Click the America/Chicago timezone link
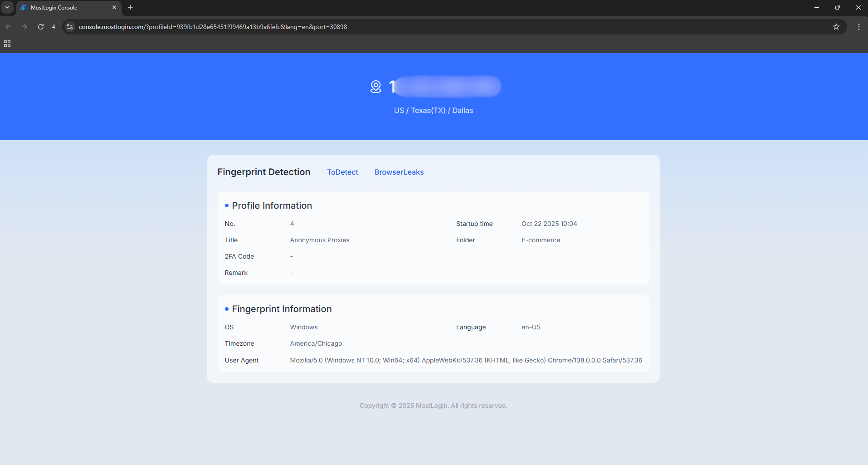868x465 pixels. (x=316, y=343)
